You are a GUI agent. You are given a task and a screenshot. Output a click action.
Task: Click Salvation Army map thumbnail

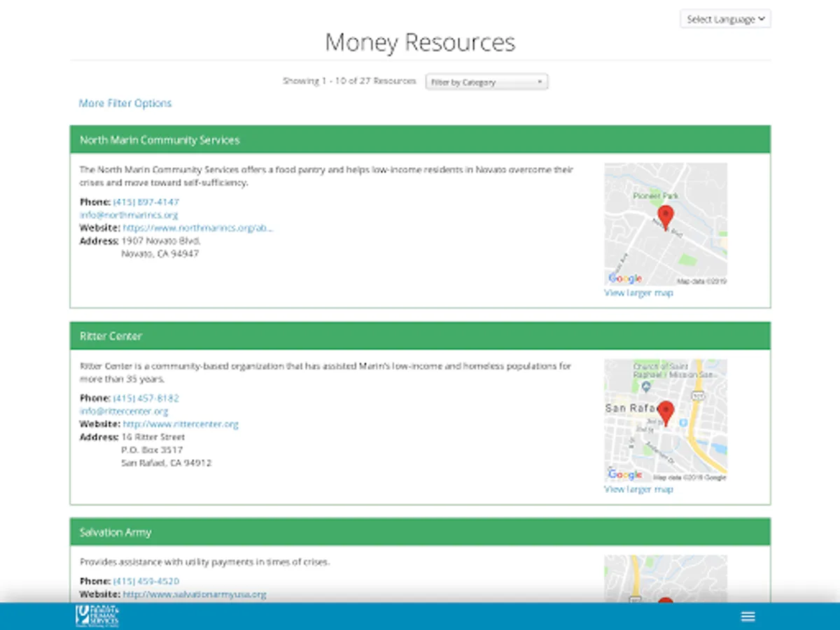(666, 579)
